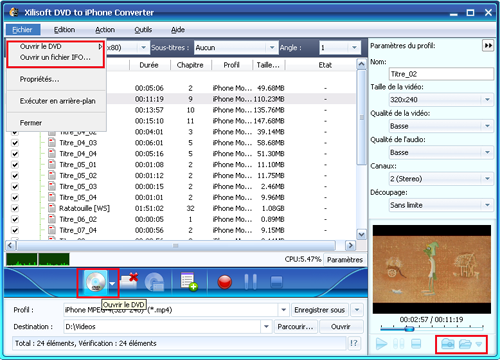Click the Xilisoft application logo in title bar
This screenshot has width=500, height=360.
point(14,12)
